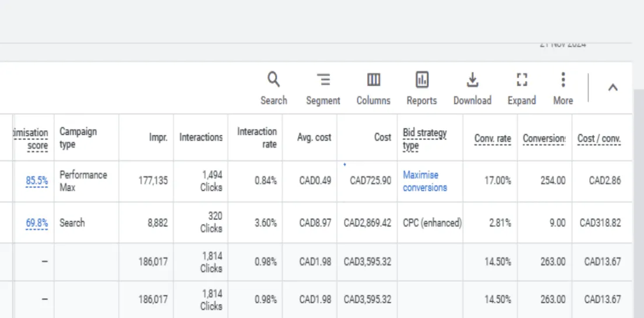The width and height of the screenshot is (644, 318).
Task: Select the CPC (enhanced) bid strategy cell
Action: click(430, 222)
